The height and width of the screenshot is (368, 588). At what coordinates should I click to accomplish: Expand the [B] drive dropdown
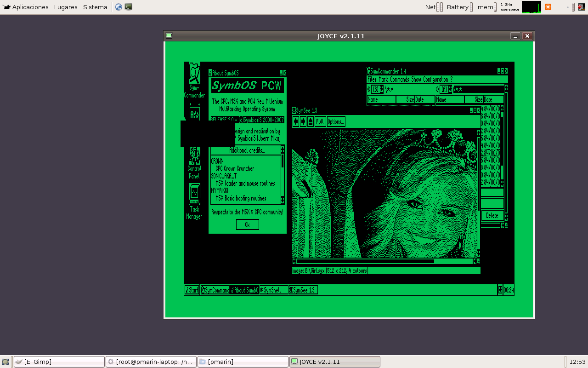pyautogui.click(x=381, y=89)
